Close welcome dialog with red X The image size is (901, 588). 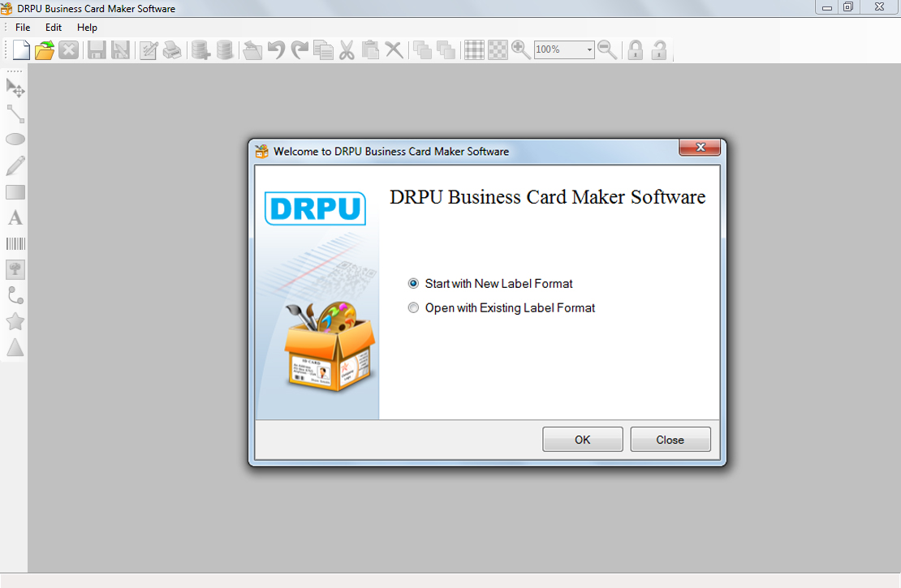700,147
